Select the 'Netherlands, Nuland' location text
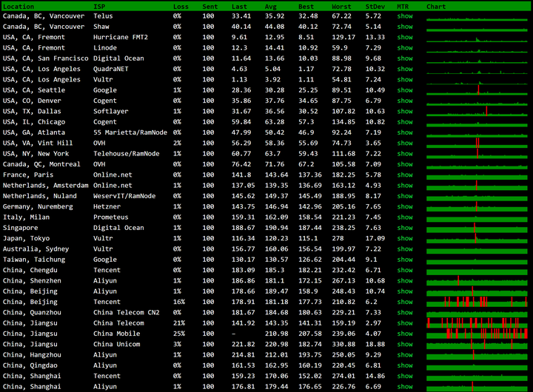Screen dimensions: 533x392 click(x=40, y=196)
